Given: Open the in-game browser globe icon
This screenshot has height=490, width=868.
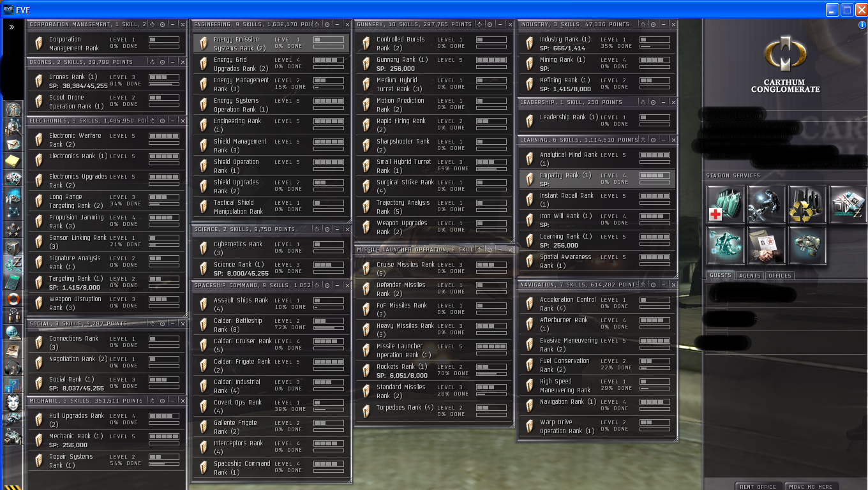Looking at the screenshot, I should pyautogui.click(x=13, y=333).
